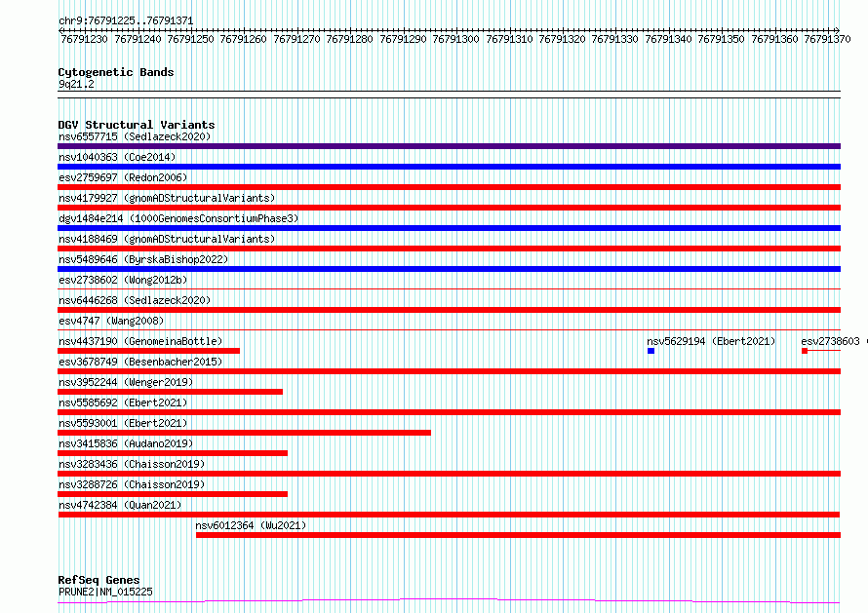Select the nsv1040363 (Coe2014) label
The image size is (868, 613).
coord(117,157)
